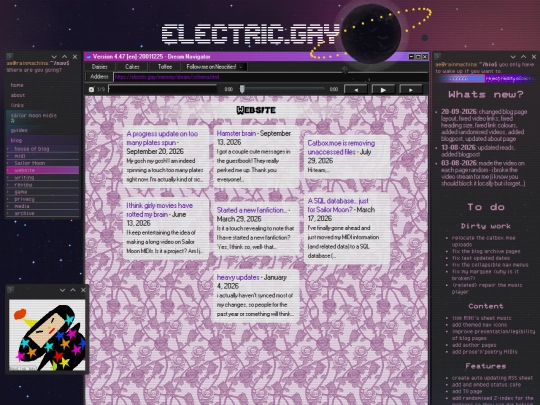
Task: Click the ELECTRIC.GAY site title
Action: click(x=251, y=34)
